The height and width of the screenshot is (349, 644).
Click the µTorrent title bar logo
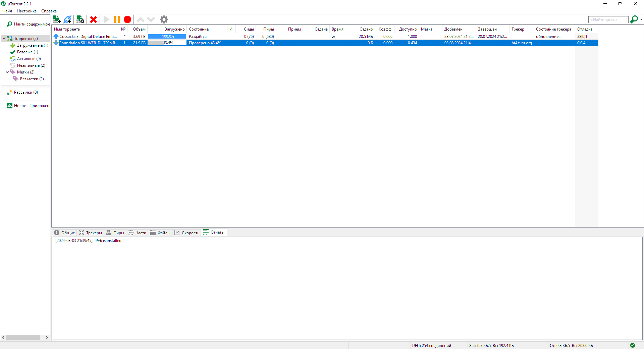coord(3,4)
